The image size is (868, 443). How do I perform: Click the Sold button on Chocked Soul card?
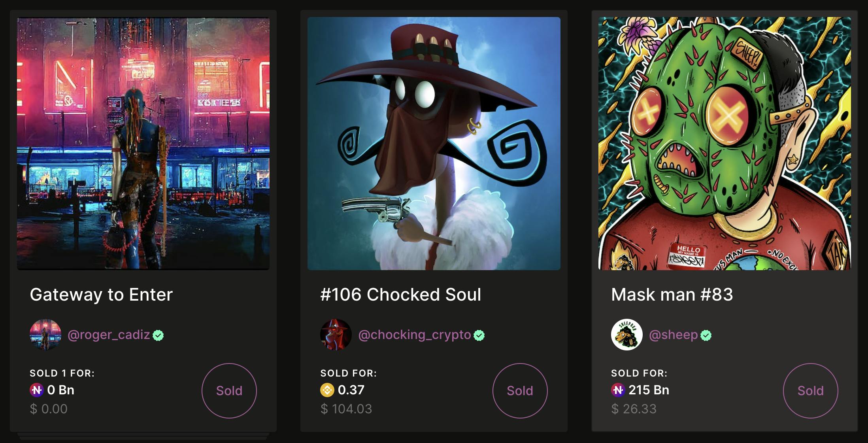pyautogui.click(x=520, y=391)
